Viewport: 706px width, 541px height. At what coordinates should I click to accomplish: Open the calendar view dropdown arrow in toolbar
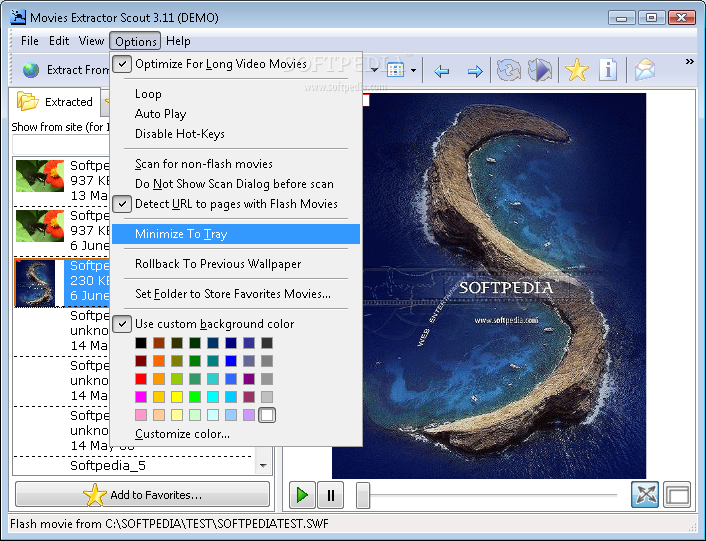tap(411, 71)
